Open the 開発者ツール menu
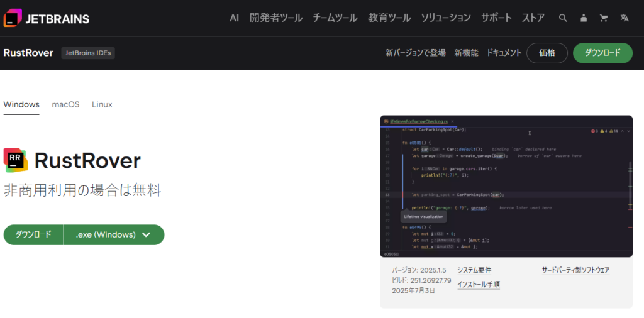The height and width of the screenshot is (318, 644). [276, 18]
